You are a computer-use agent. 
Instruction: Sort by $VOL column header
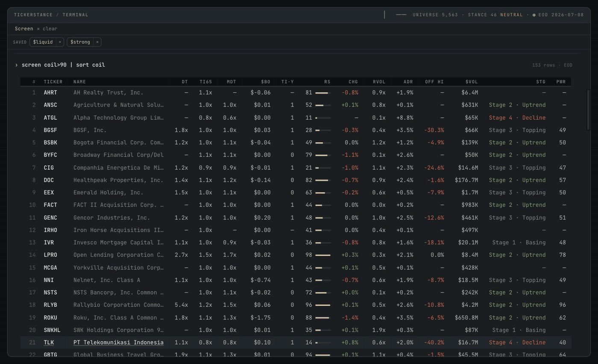(472, 82)
